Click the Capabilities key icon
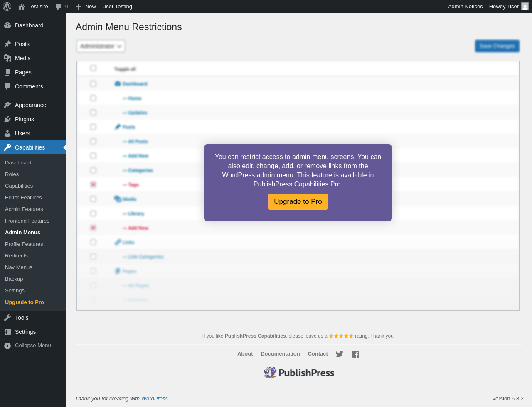Screen dimensions: 532x407 coord(7,147)
